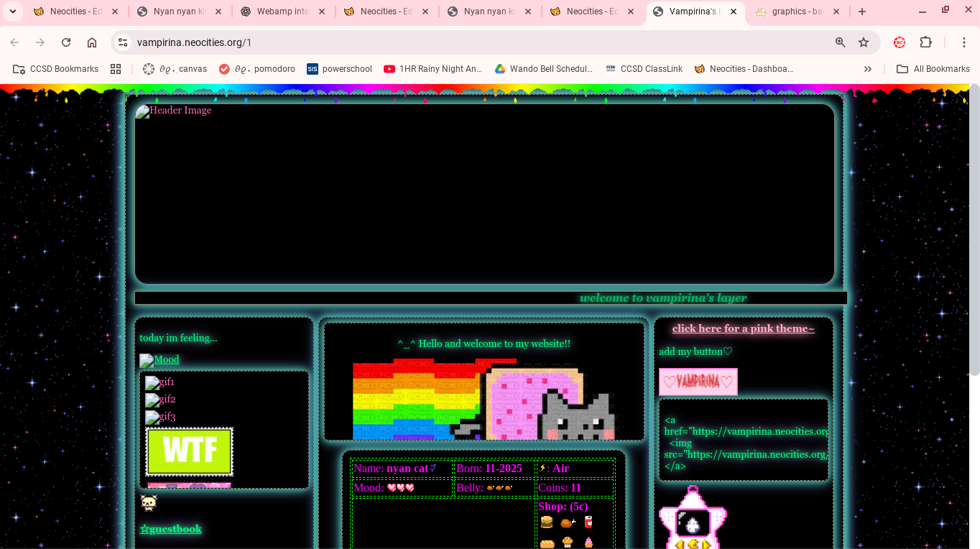Open the tab search dropdown arrow
Viewport: 980px width, 549px height.
12,11
